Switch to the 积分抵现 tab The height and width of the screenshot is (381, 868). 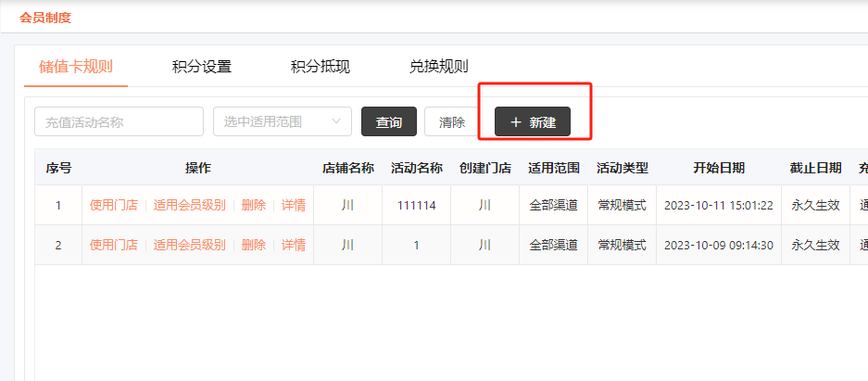[x=320, y=67]
